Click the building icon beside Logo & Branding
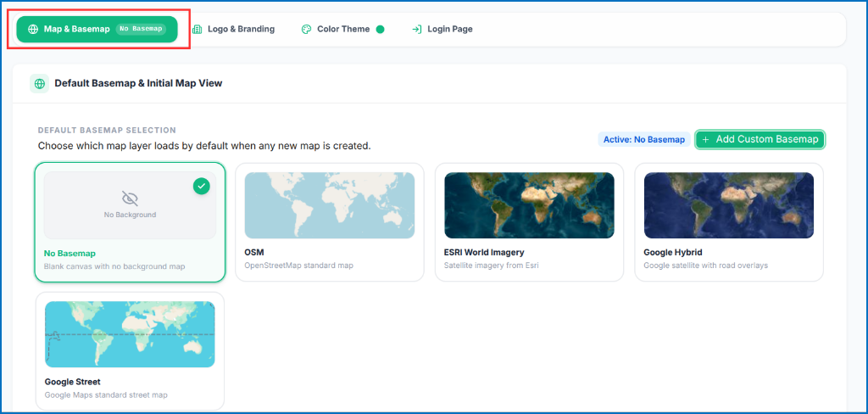Image resolution: width=868 pixels, height=414 pixels. tap(197, 30)
